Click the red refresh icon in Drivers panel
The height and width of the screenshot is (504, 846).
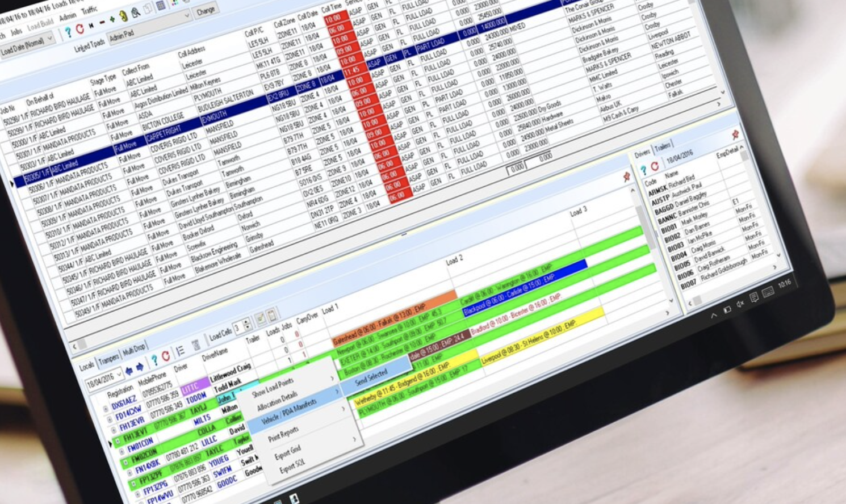655,166
